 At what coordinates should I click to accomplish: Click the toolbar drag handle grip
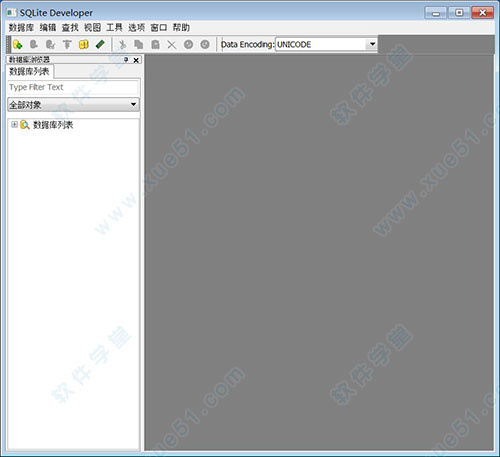9,44
